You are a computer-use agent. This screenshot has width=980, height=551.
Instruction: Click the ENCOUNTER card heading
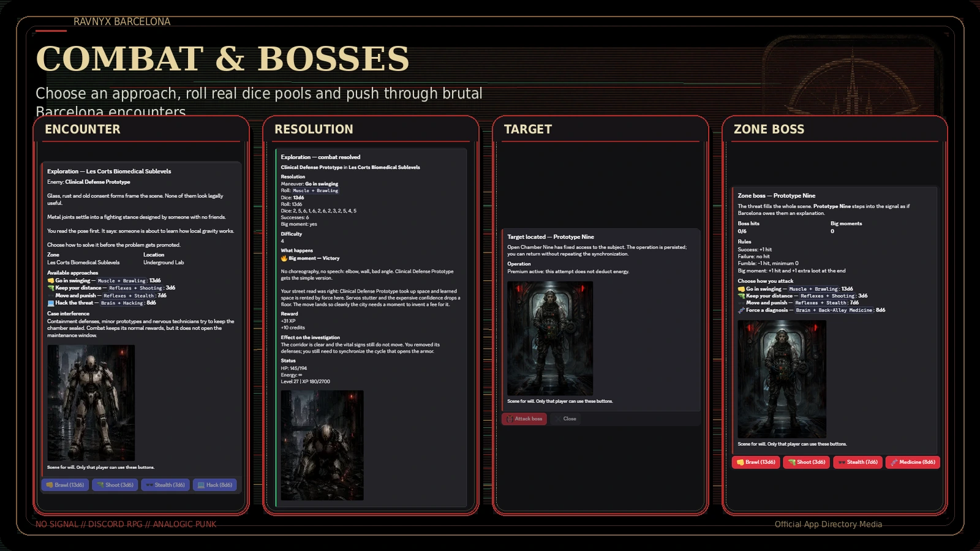click(x=83, y=129)
